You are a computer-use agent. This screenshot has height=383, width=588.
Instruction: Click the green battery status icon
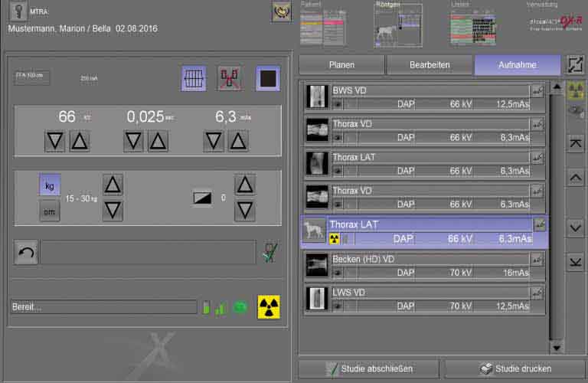(x=206, y=308)
